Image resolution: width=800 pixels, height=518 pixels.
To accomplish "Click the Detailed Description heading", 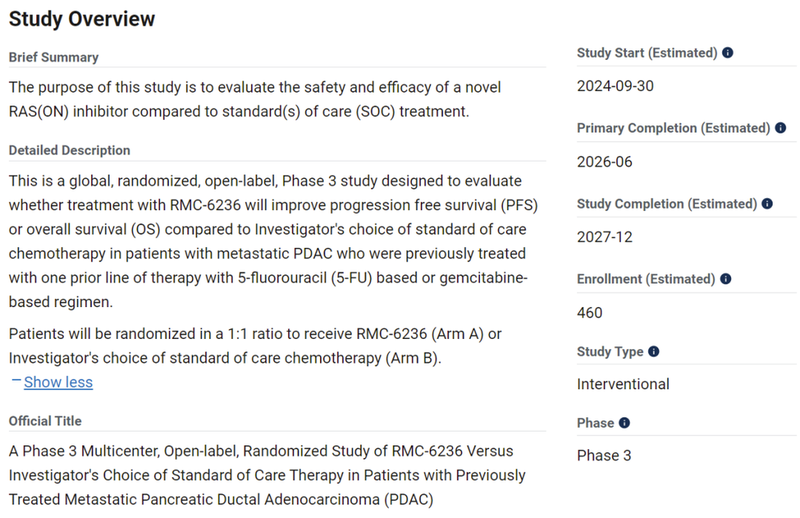I will [70, 151].
